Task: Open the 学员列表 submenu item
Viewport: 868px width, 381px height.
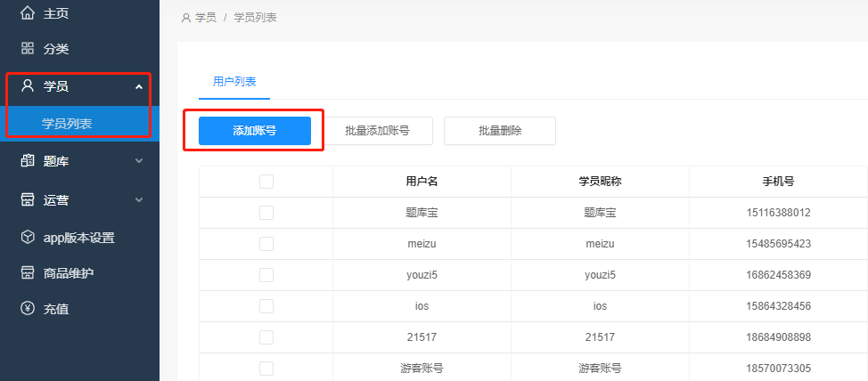Action: point(79,124)
